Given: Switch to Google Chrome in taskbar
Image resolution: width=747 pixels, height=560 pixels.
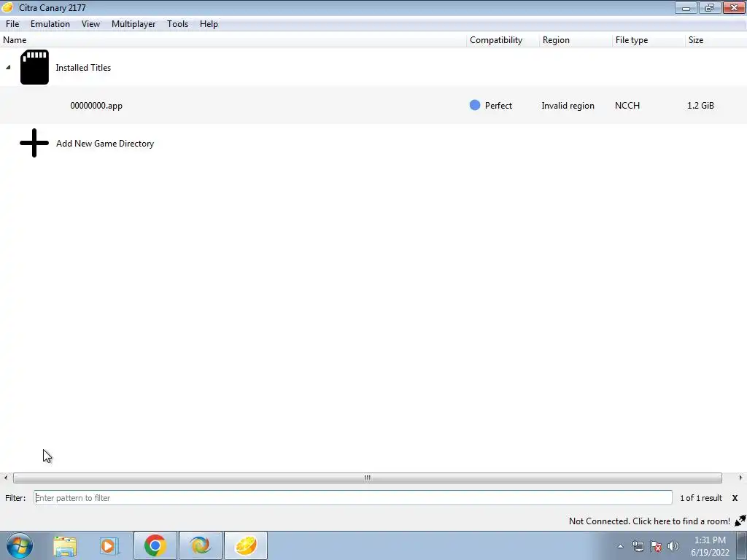Looking at the screenshot, I should point(155,545).
